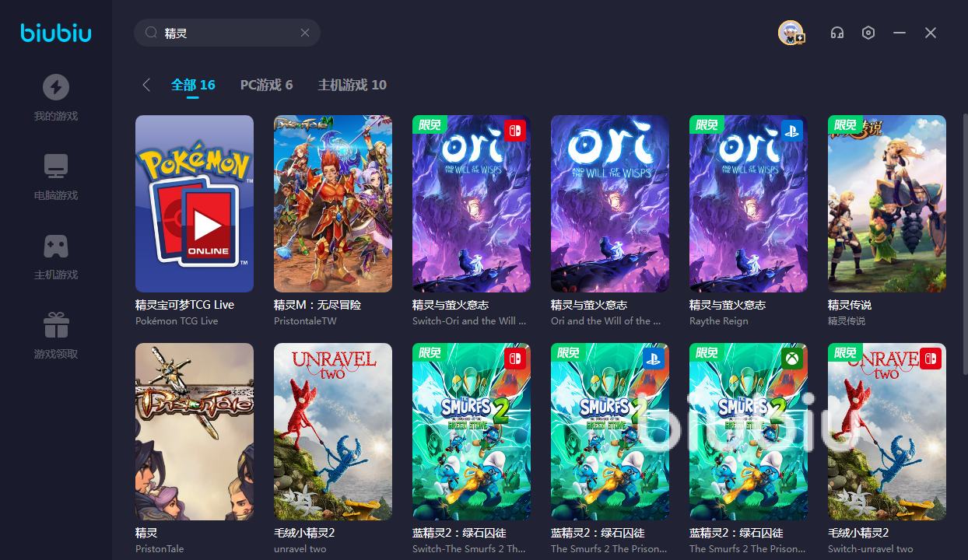The width and height of the screenshot is (968, 560).
Task: Click the customer service headset icon
Action: (x=837, y=33)
